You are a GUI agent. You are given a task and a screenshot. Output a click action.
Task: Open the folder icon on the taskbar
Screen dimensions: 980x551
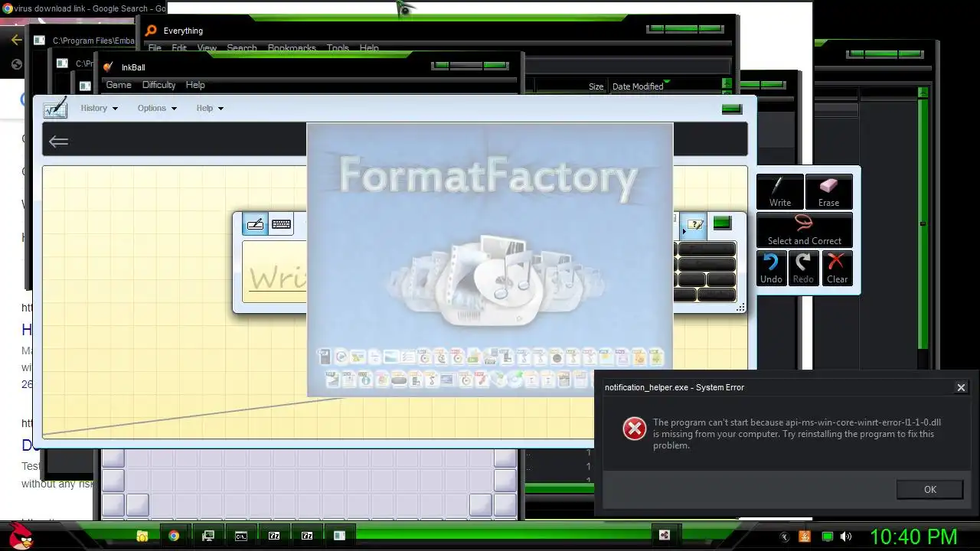tap(142, 536)
